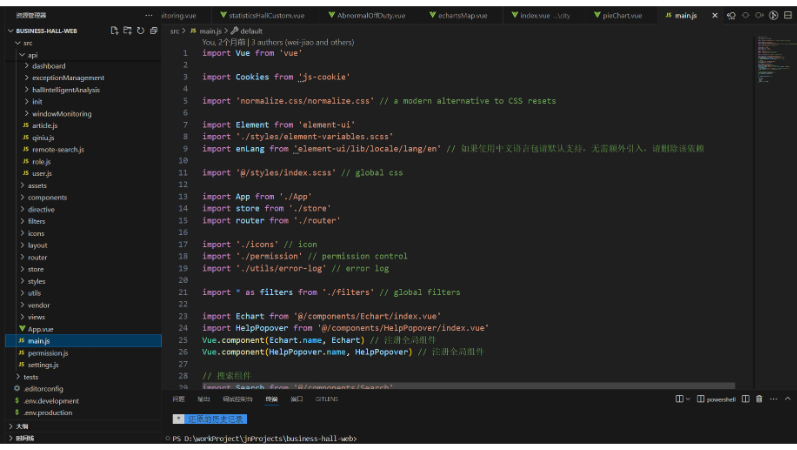Open GitLens file annotations toggle icon
Image resolution: width=797 pixels, height=450 pixels.
coord(731,15)
